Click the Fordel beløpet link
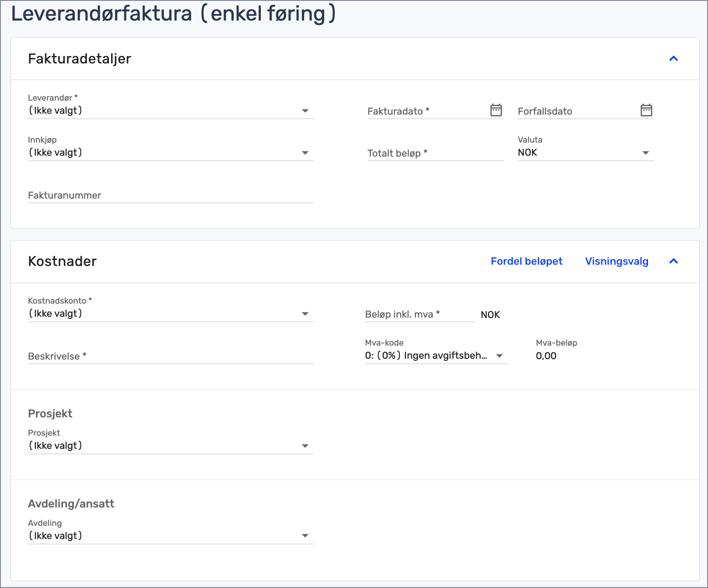 click(x=526, y=261)
